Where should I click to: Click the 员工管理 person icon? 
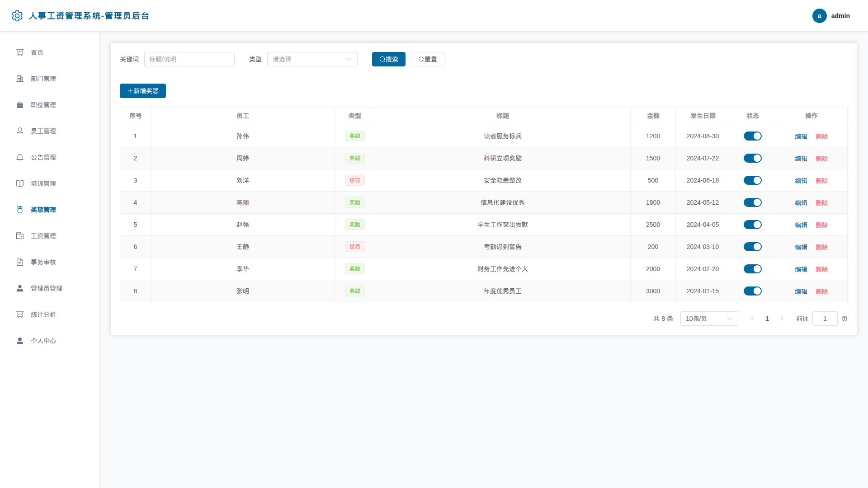20,131
